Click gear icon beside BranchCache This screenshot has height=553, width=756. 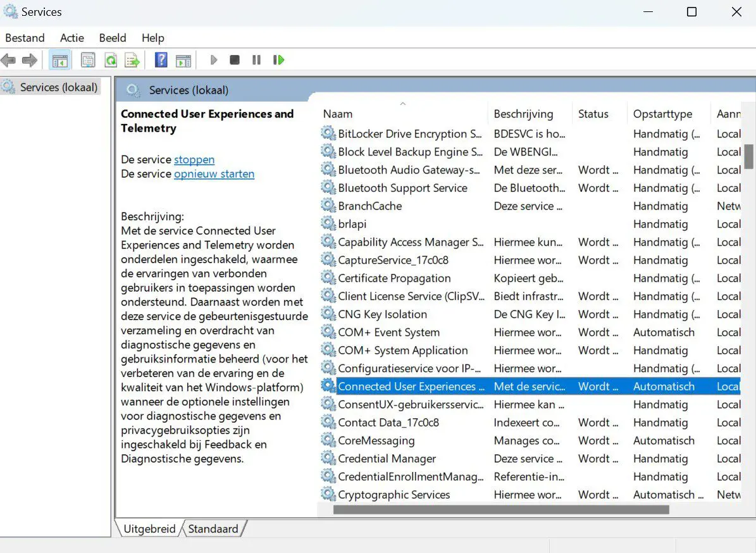tap(328, 206)
